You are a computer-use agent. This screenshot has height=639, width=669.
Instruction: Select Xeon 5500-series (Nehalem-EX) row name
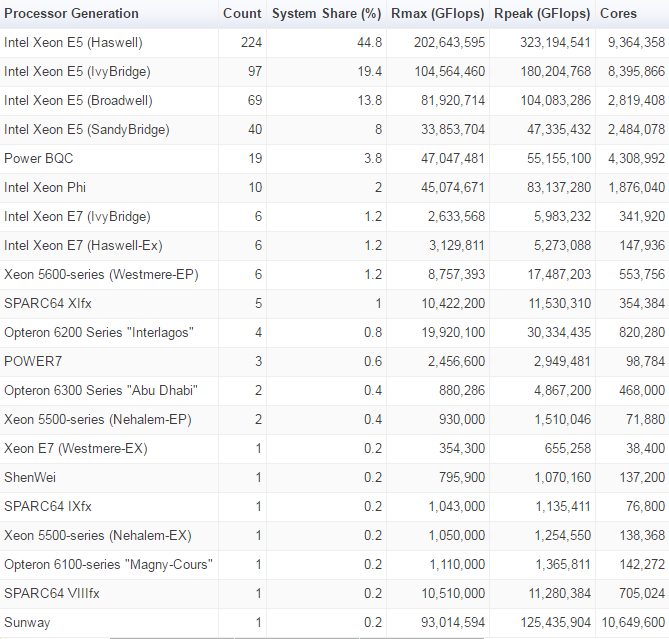(98, 536)
